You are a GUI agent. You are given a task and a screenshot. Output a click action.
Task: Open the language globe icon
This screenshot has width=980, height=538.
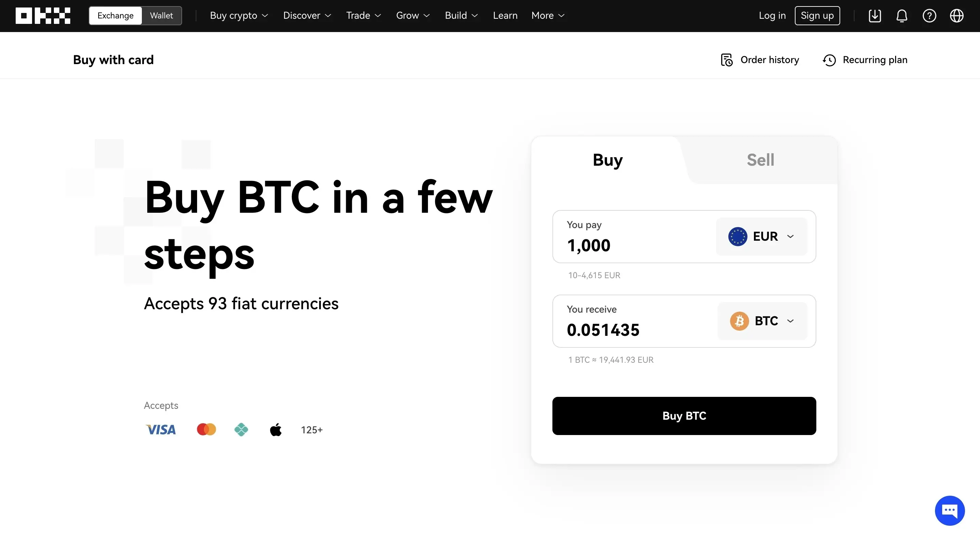click(956, 16)
